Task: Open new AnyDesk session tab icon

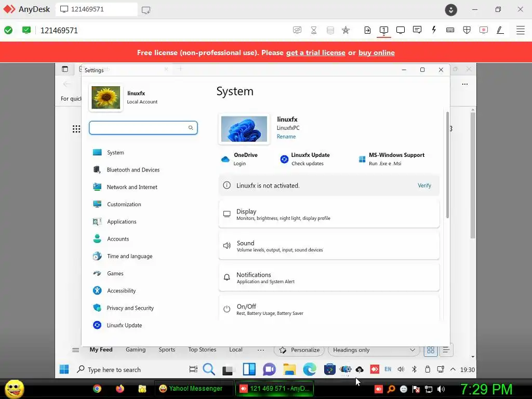Action: (x=146, y=10)
